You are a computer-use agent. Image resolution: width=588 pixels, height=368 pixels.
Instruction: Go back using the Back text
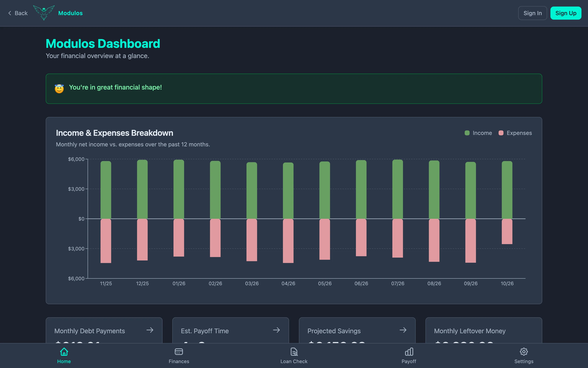click(x=21, y=13)
